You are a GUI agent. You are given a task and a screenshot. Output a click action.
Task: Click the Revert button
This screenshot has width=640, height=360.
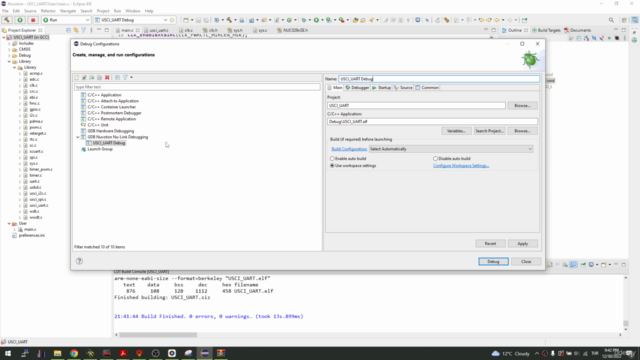[x=490, y=244]
